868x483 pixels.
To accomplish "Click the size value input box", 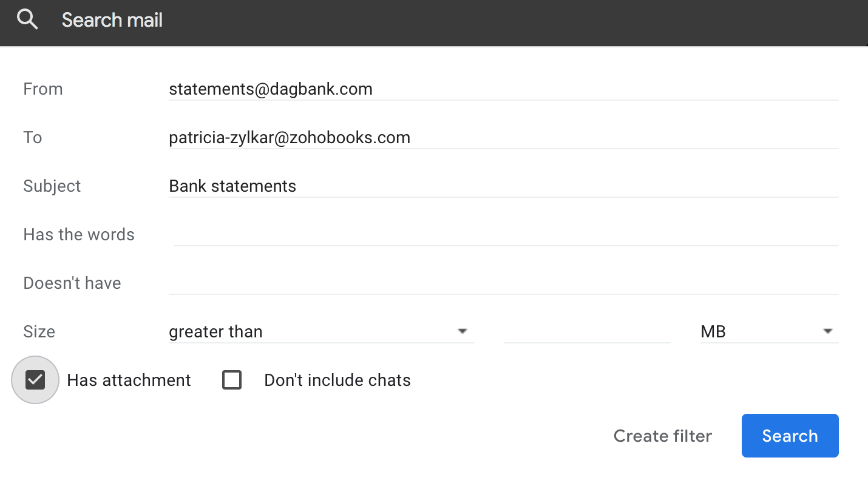I will 587,332.
